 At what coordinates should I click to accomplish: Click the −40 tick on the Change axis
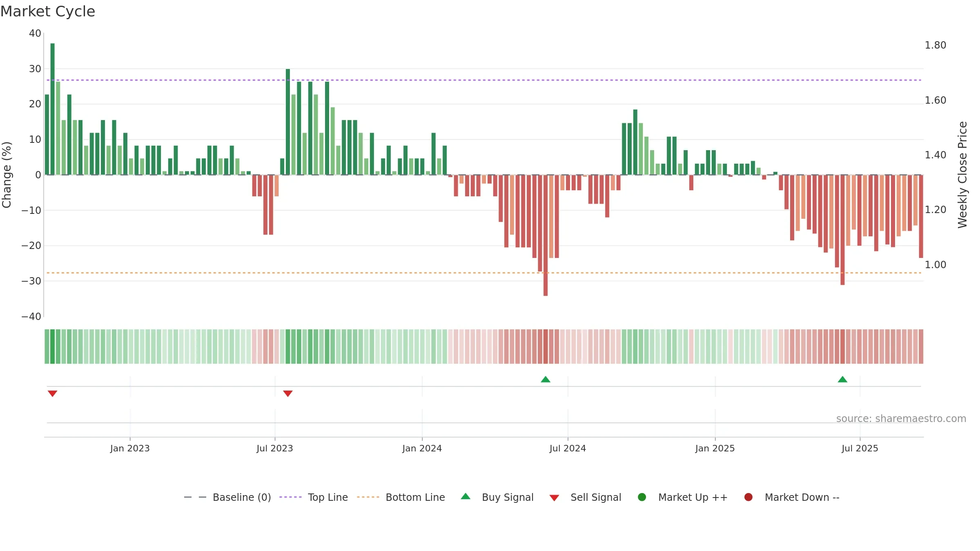point(31,317)
